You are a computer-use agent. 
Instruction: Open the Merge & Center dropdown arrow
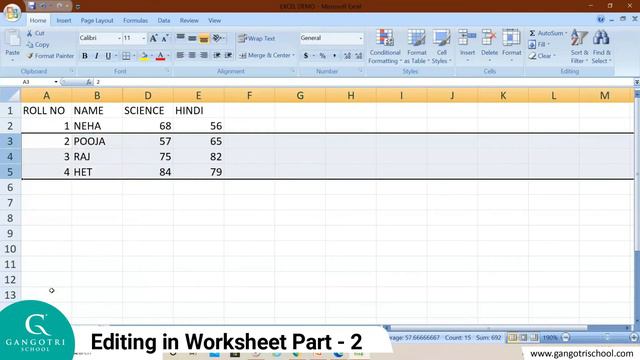coord(293,55)
